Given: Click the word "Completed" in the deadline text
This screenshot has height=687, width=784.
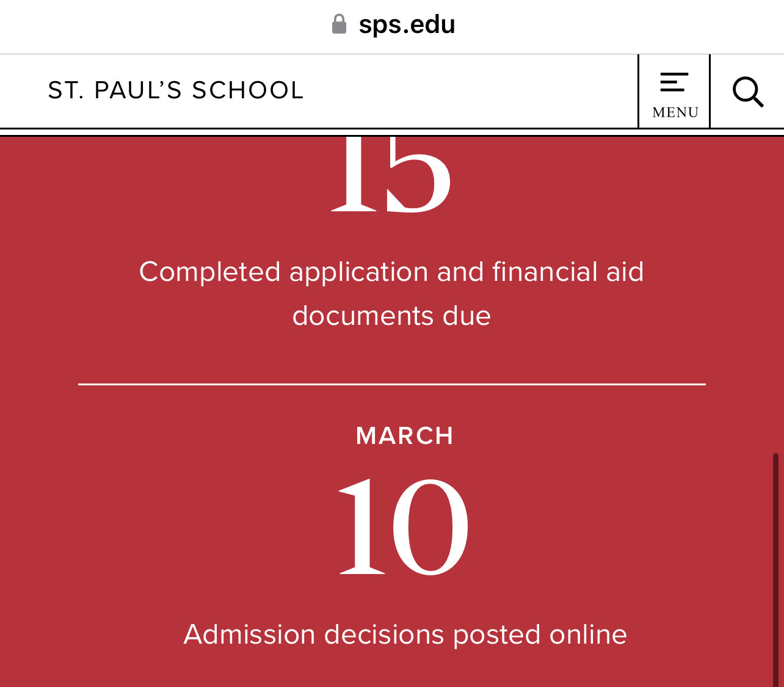Looking at the screenshot, I should click(x=209, y=272).
